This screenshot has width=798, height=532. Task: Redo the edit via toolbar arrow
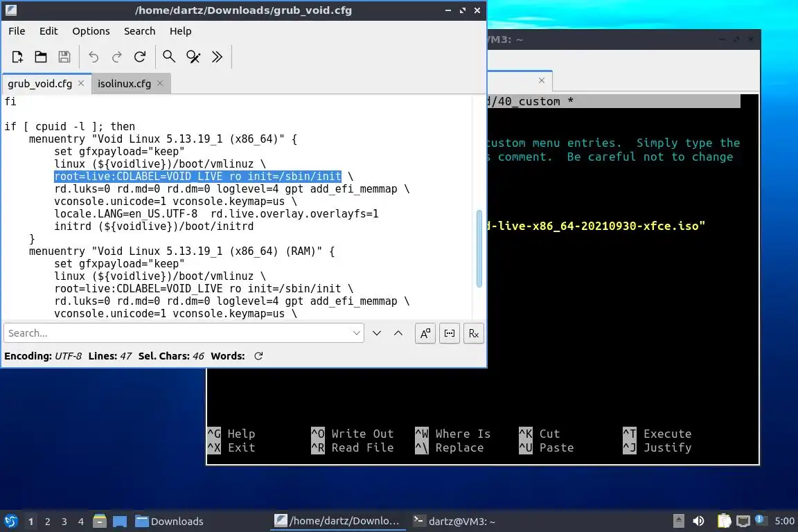click(x=116, y=57)
